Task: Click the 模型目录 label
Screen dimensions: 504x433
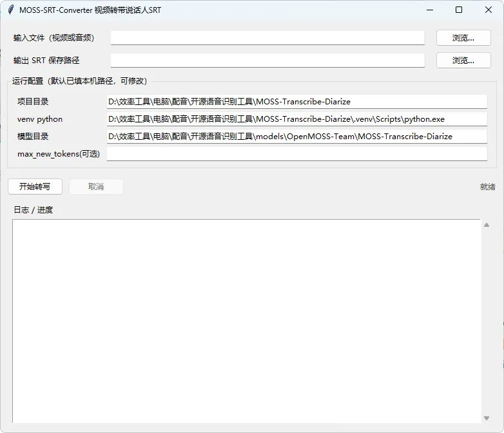Action: point(33,137)
